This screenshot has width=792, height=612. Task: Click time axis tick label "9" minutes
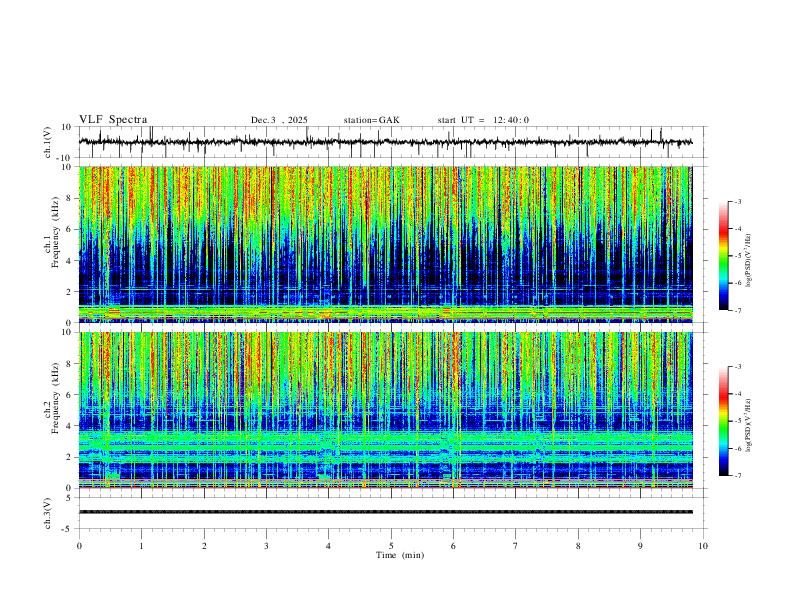[x=640, y=546]
